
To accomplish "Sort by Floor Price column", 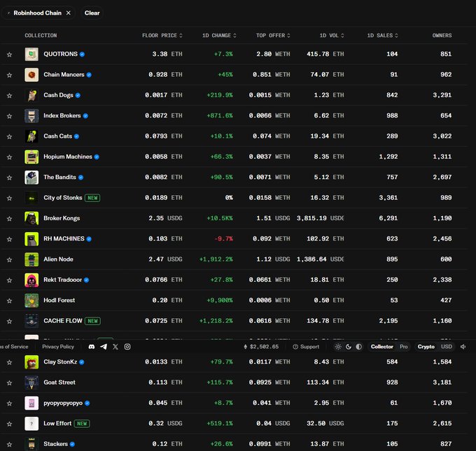I will 162,36.
